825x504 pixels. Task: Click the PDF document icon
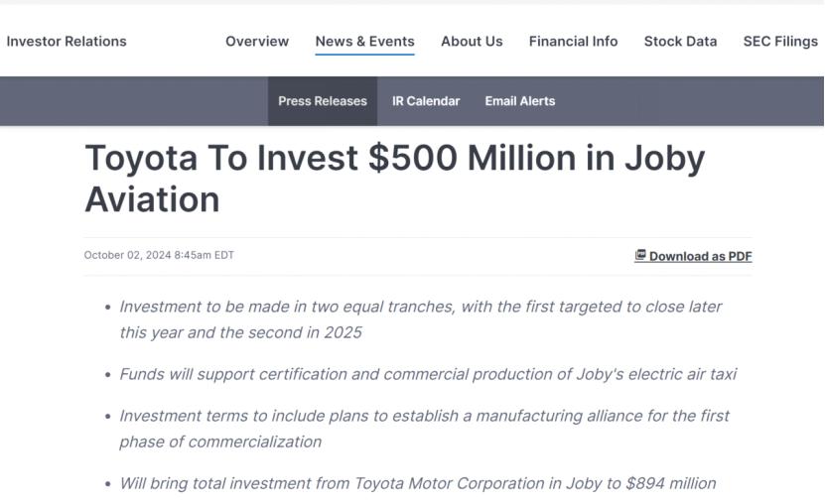[x=640, y=255]
